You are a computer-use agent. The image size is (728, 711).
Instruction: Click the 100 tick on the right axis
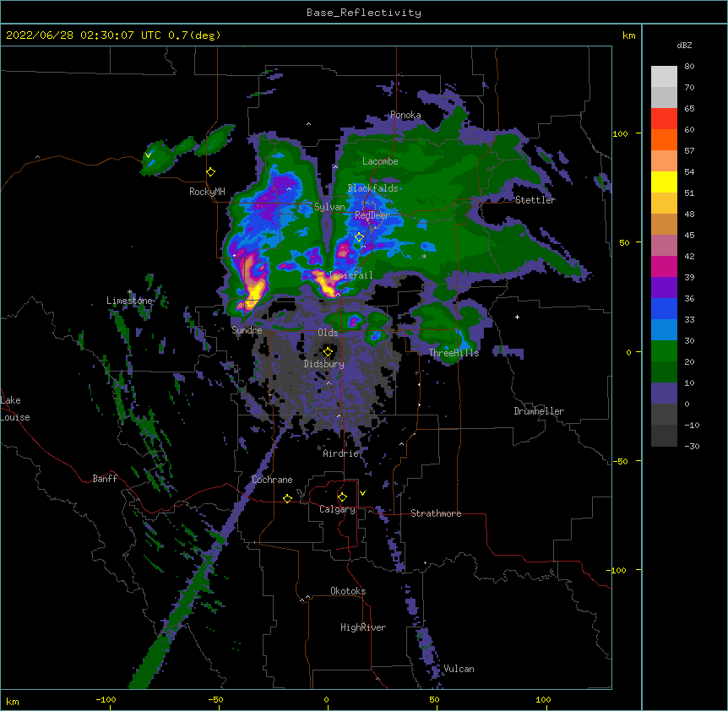(x=620, y=134)
